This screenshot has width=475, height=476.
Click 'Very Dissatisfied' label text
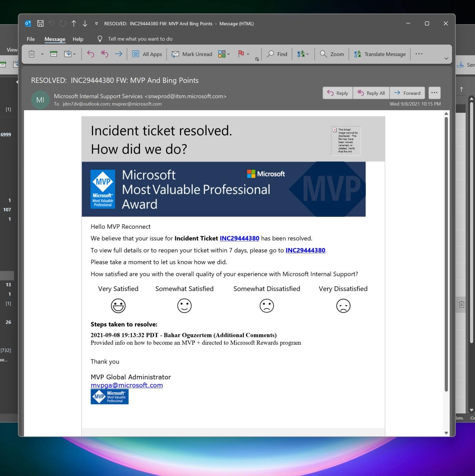[343, 289]
